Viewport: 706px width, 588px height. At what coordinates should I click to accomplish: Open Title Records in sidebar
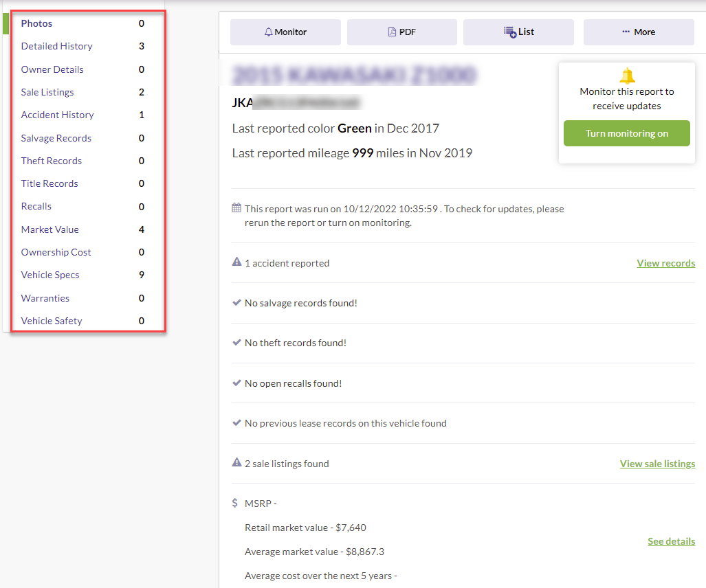pyautogui.click(x=49, y=183)
